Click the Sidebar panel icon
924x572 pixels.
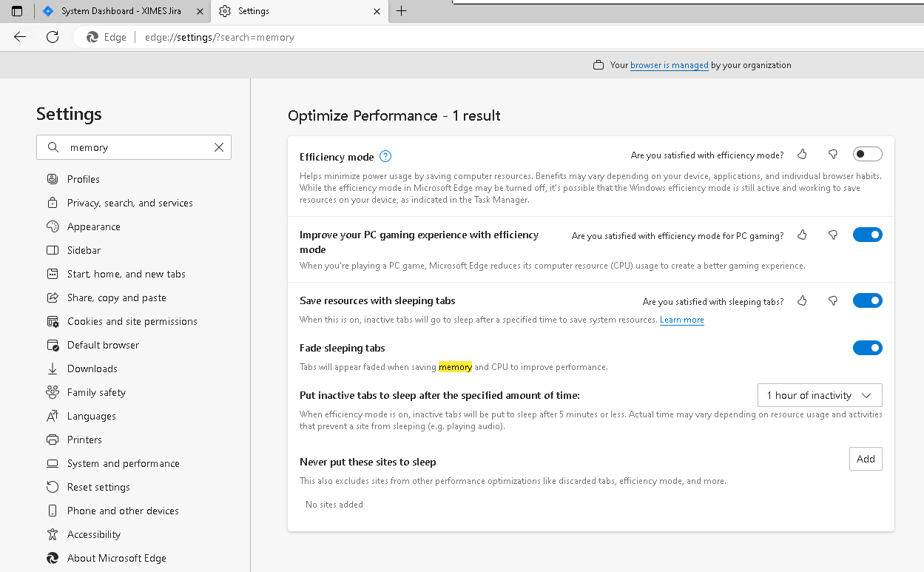click(53, 250)
